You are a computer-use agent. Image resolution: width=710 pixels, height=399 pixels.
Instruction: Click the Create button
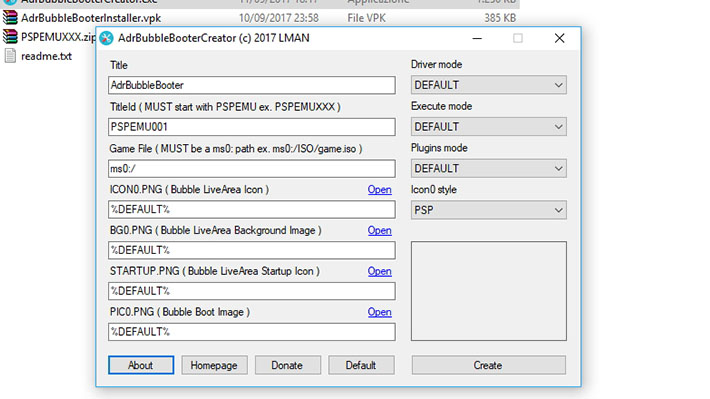[x=489, y=365]
